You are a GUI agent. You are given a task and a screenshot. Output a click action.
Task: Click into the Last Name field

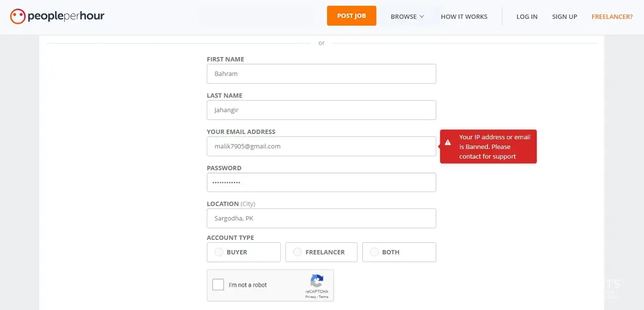(x=321, y=110)
